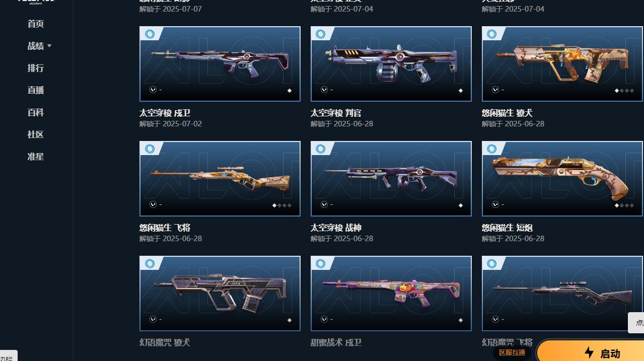
Task: Click the blue ring icon on 幻语魔咒 獠犬 card
Action: [150, 264]
